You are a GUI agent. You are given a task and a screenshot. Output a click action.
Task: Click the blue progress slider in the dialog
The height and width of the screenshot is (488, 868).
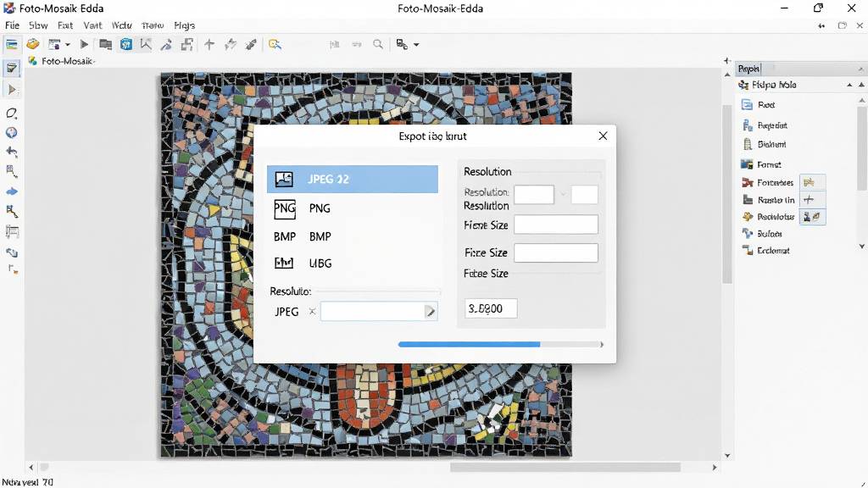point(498,345)
